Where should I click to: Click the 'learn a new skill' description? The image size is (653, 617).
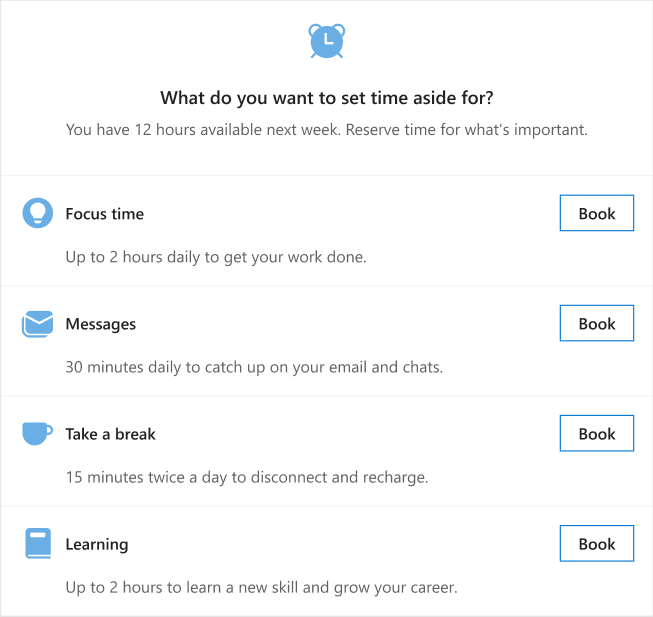pyautogui.click(x=262, y=587)
